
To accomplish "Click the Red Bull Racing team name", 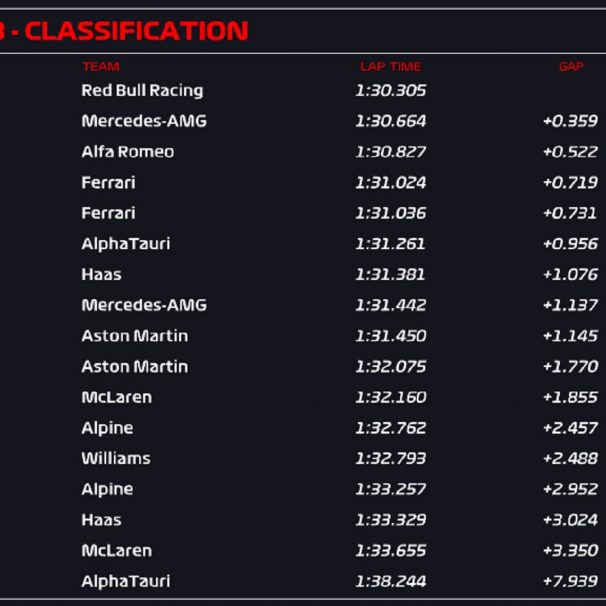I will [x=142, y=90].
